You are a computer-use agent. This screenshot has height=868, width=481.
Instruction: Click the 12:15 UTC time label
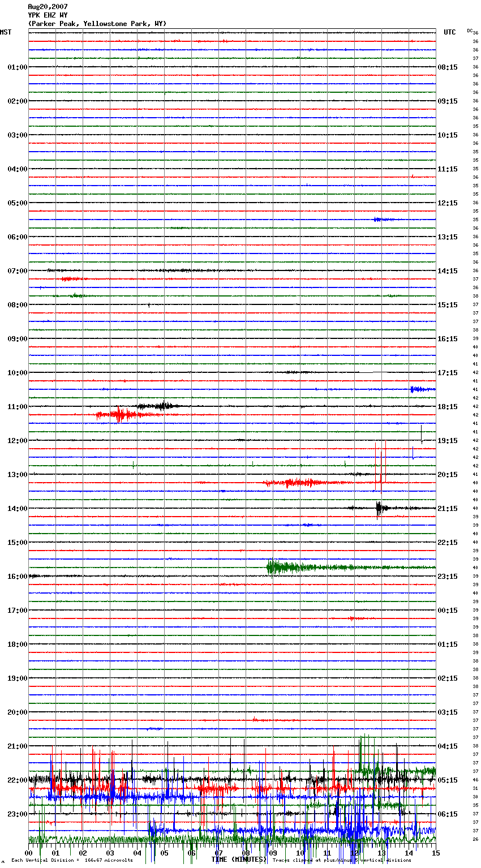click(x=448, y=203)
